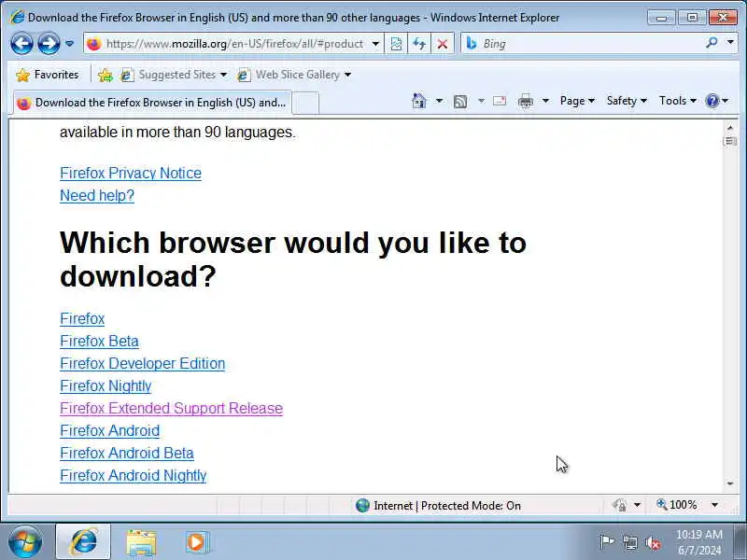Go back with the Back arrow button
Viewport: 747px width, 560px height.
pyautogui.click(x=21, y=44)
